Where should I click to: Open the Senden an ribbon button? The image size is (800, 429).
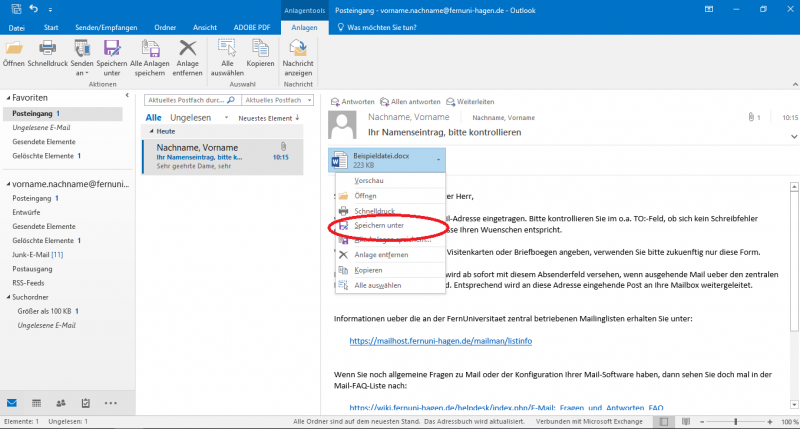(82, 58)
